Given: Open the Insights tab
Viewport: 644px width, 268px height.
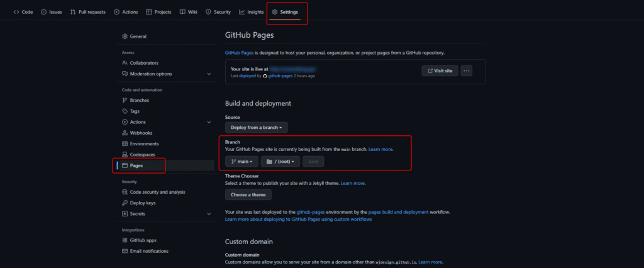Looking at the screenshot, I should click(x=251, y=12).
